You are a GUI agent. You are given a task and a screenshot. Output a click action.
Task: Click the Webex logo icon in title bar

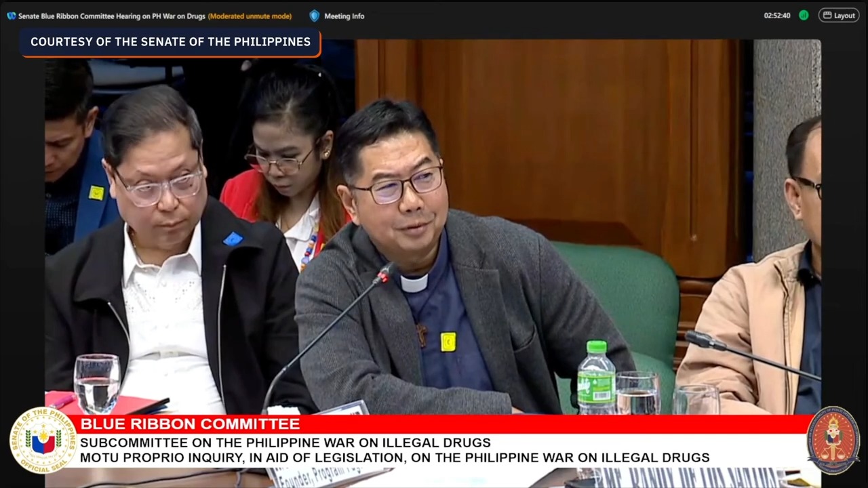11,16
